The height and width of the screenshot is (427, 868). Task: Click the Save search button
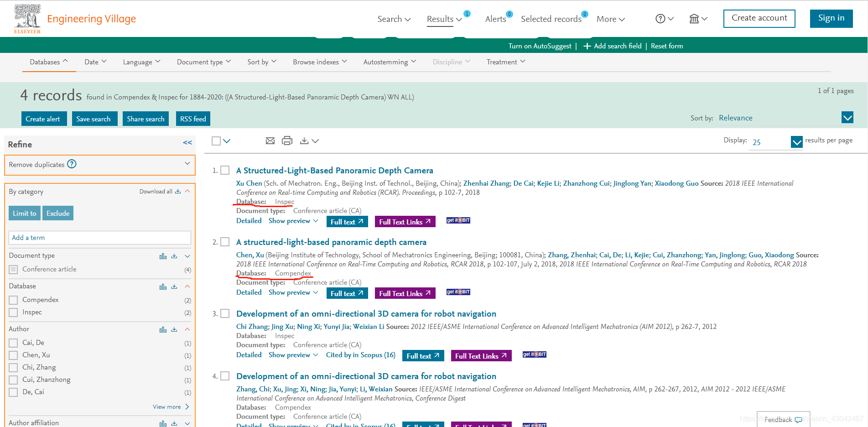click(x=94, y=119)
